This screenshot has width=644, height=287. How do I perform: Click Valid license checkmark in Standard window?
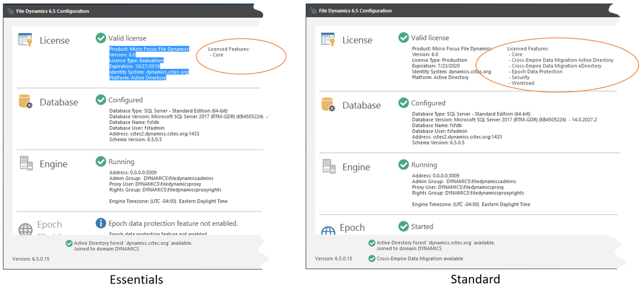(x=403, y=37)
